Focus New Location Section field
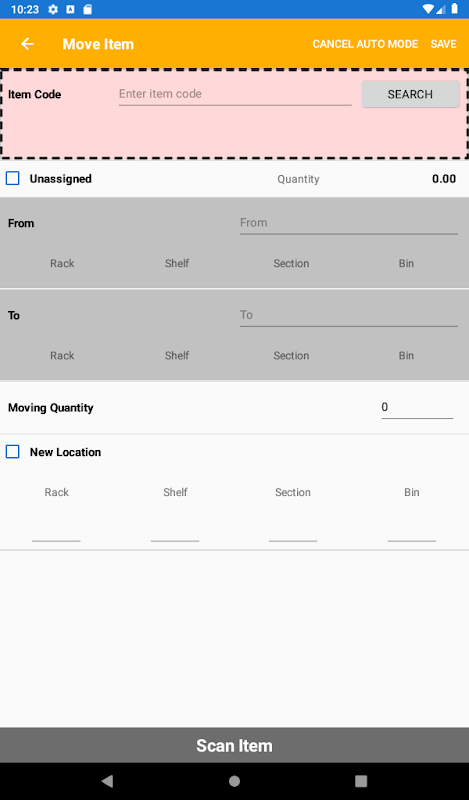This screenshot has width=469, height=800. tap(293, 531)
